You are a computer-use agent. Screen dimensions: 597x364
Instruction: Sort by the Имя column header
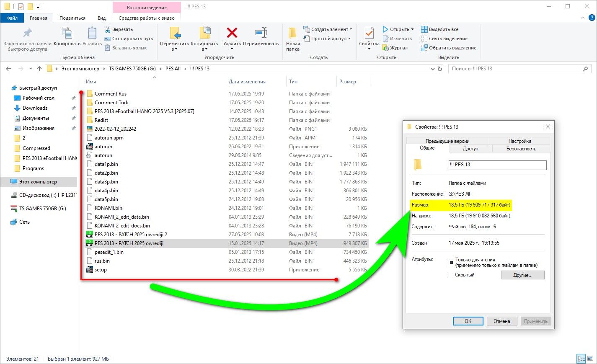(x=91, y=82)
